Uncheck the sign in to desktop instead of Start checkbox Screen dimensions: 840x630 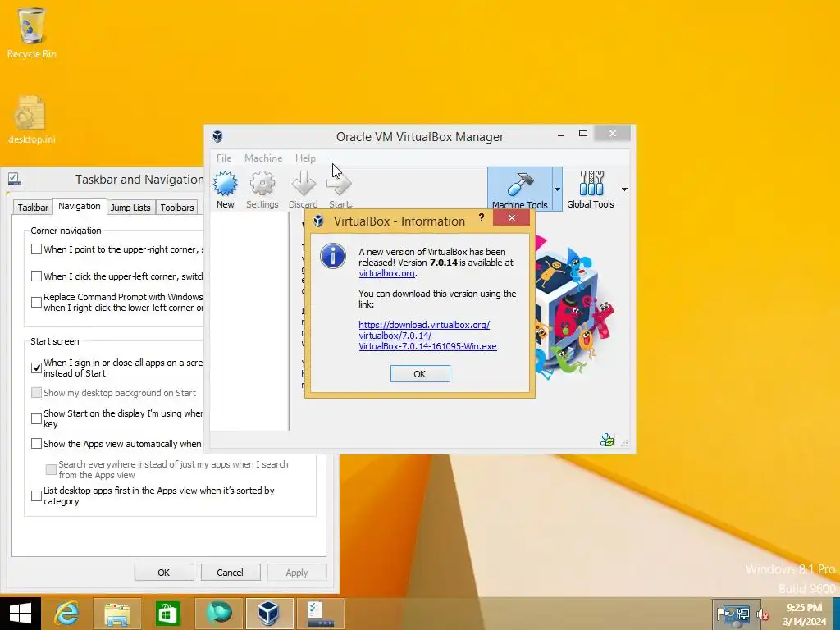click(36, 367)
